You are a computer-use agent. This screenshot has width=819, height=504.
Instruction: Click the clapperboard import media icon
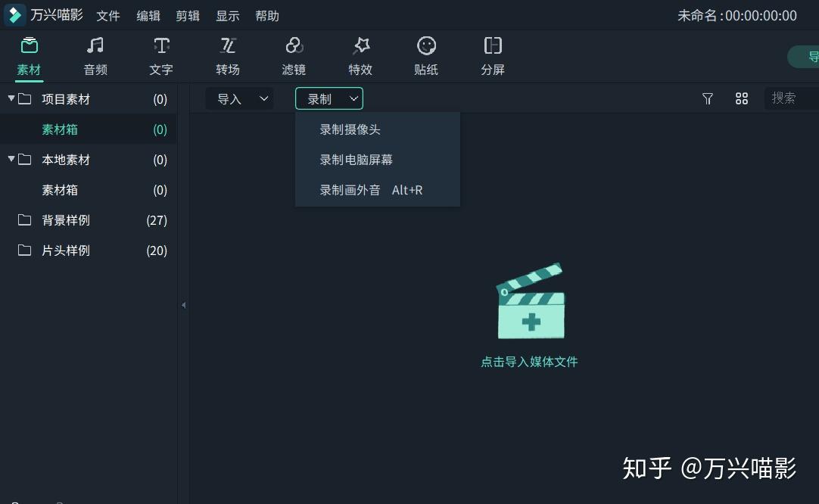point(531,301)
